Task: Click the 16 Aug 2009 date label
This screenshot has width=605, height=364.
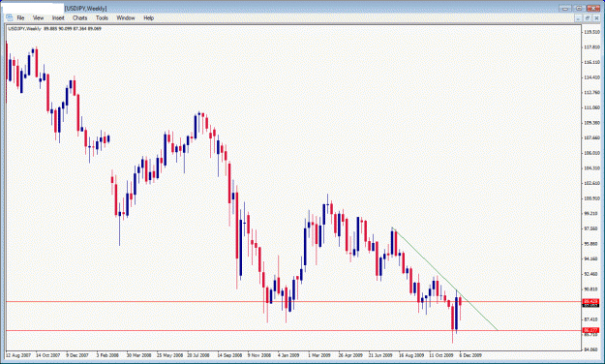Action: 411,355
